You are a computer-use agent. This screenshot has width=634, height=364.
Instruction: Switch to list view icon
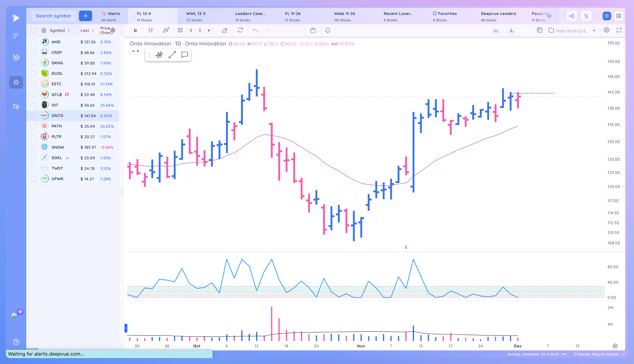pos(606,16)
